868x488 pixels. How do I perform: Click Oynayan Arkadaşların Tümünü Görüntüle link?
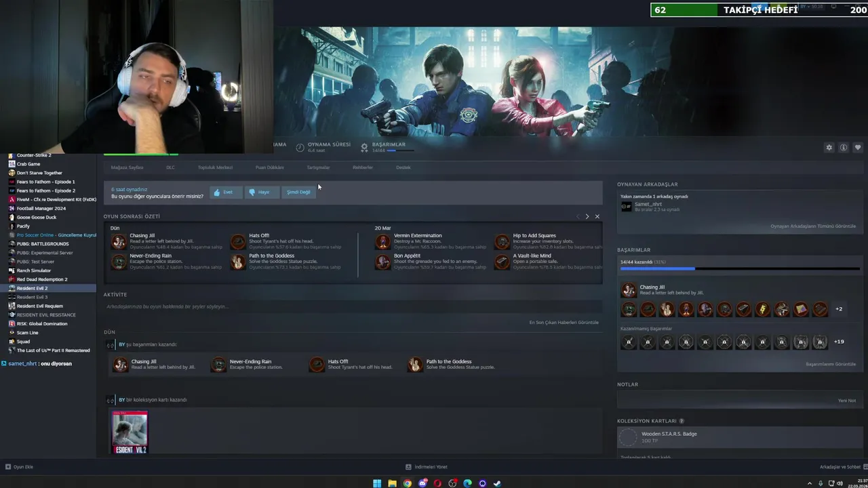813,226
